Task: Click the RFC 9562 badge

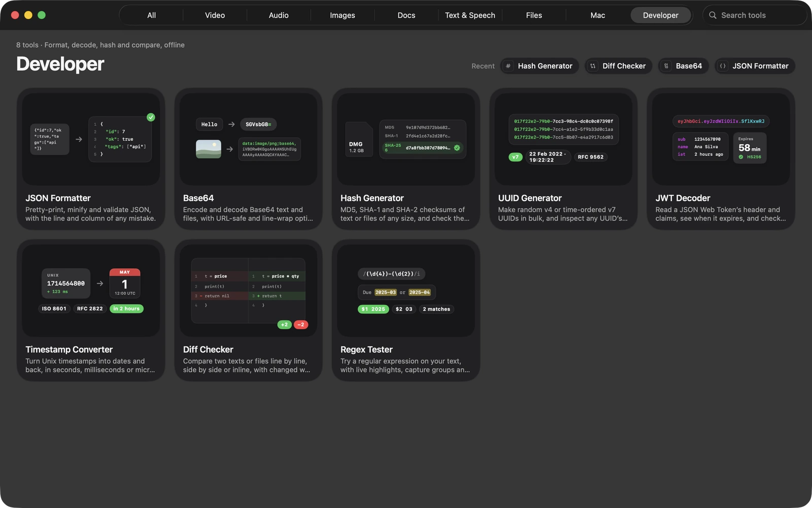Action: (x=591, y=157)
